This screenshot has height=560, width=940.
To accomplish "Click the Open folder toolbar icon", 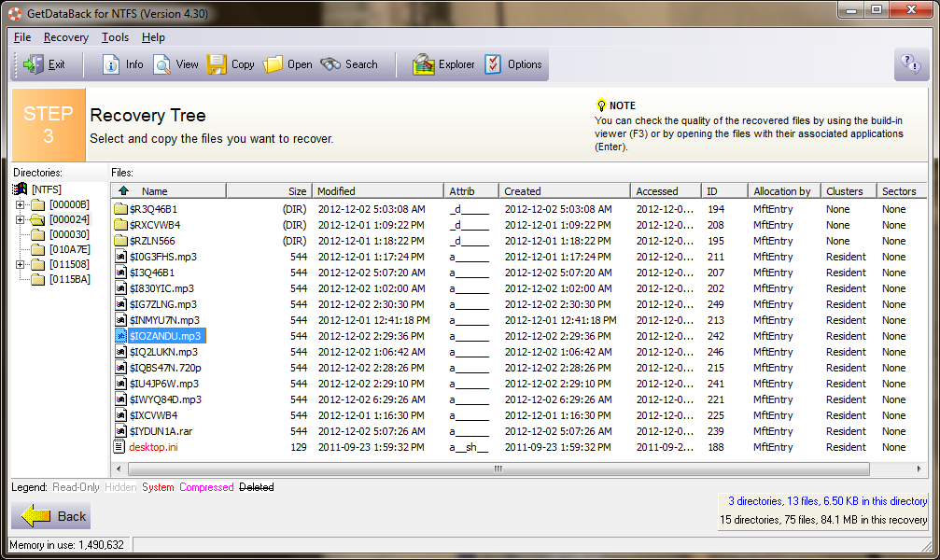I will pos(273,64).
